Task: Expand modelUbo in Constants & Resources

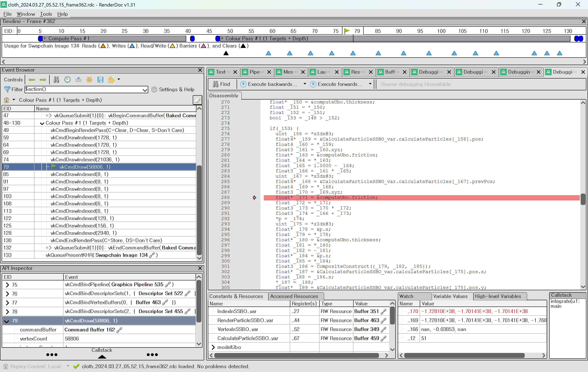Action: (x=213, y=347)
